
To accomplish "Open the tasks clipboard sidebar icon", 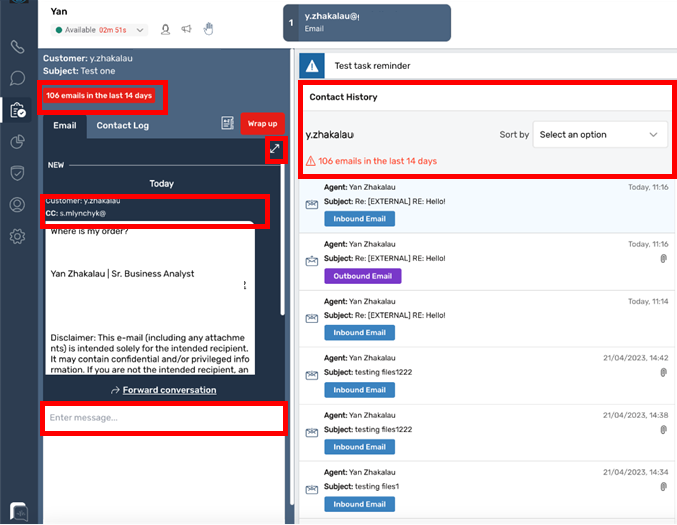I will [17, 110].
